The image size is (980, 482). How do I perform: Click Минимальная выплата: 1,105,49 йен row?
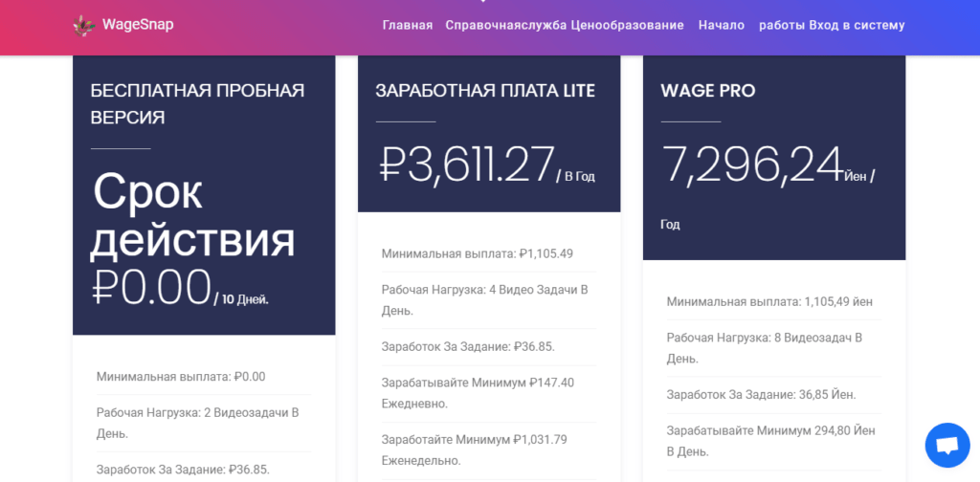point(773,302)
